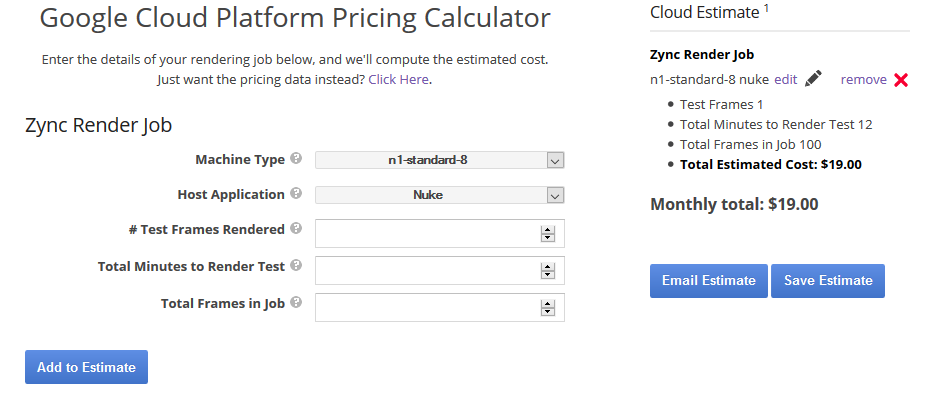Click the Test Frames Rendered help icon

(296, 228)
